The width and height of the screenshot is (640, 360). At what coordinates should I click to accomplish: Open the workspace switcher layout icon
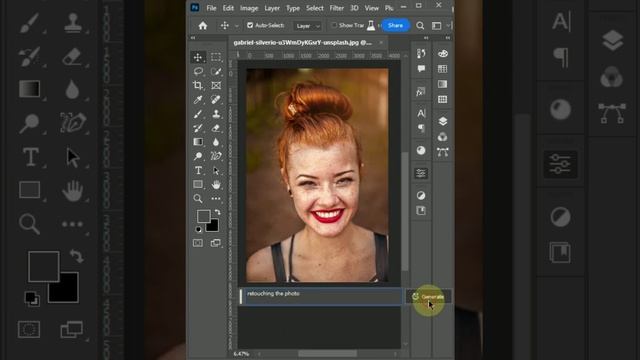click(x=436, y=26)
